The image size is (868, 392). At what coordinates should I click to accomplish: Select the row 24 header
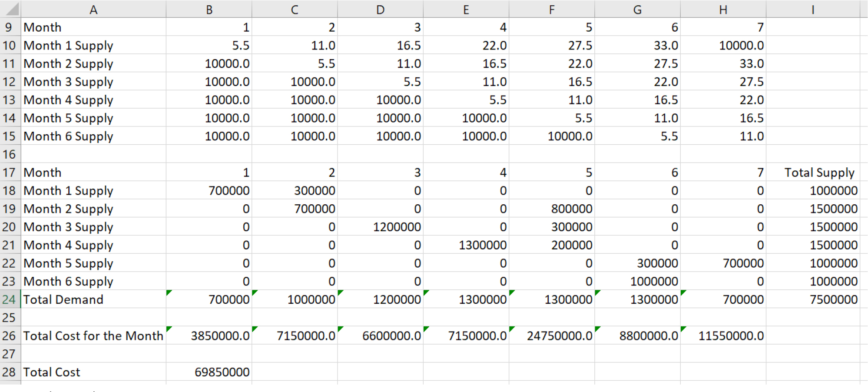point(10,299)
